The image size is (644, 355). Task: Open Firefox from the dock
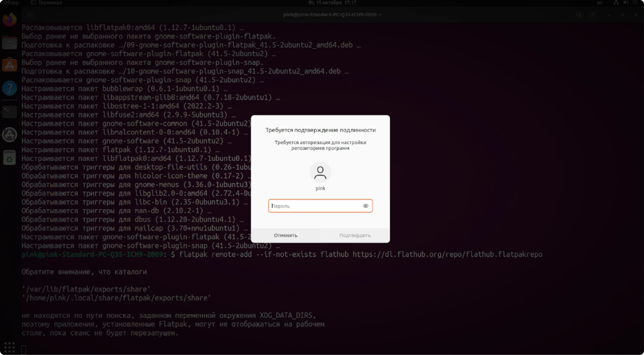point(9,20)
